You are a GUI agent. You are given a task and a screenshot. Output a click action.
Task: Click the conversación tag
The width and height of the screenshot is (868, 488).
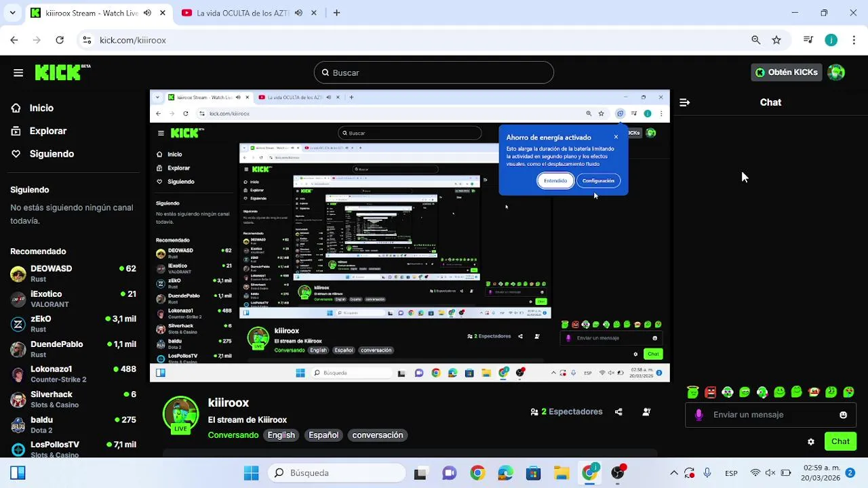(x=378, y=435)
